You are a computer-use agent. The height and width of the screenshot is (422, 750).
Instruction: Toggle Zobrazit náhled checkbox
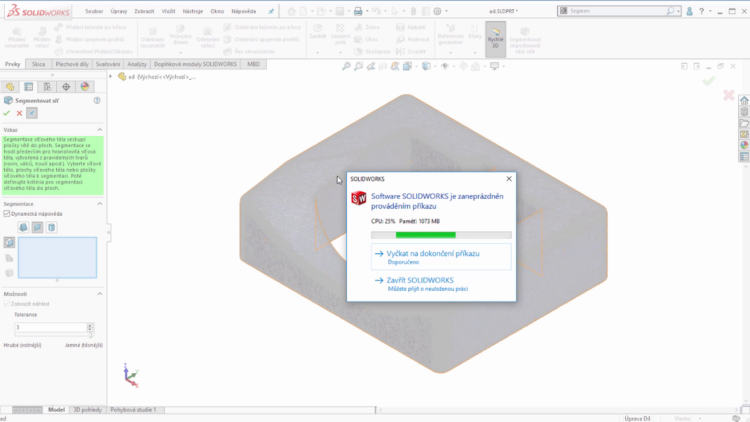tap(7, 304)
